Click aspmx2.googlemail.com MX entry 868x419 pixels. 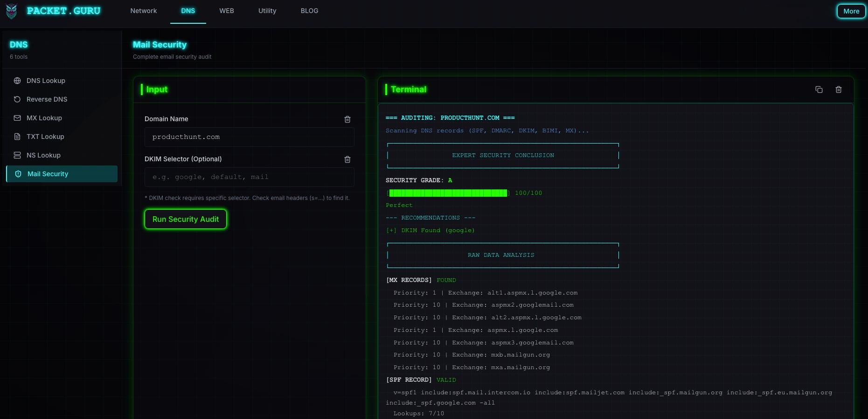(x=484, y=305)
